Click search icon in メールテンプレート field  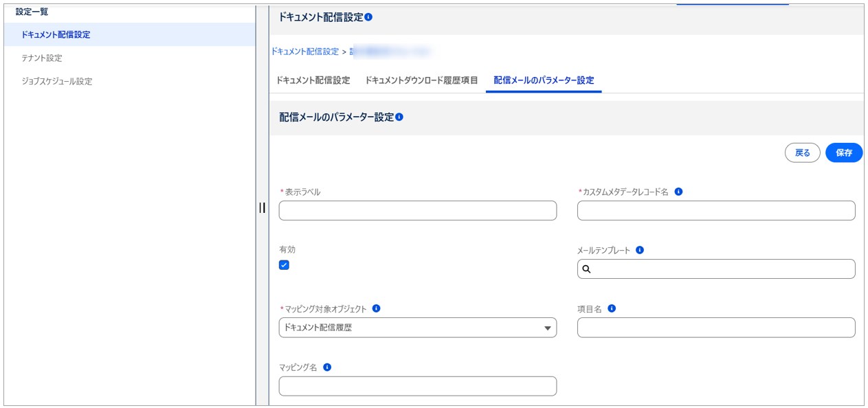click(587, 269)
